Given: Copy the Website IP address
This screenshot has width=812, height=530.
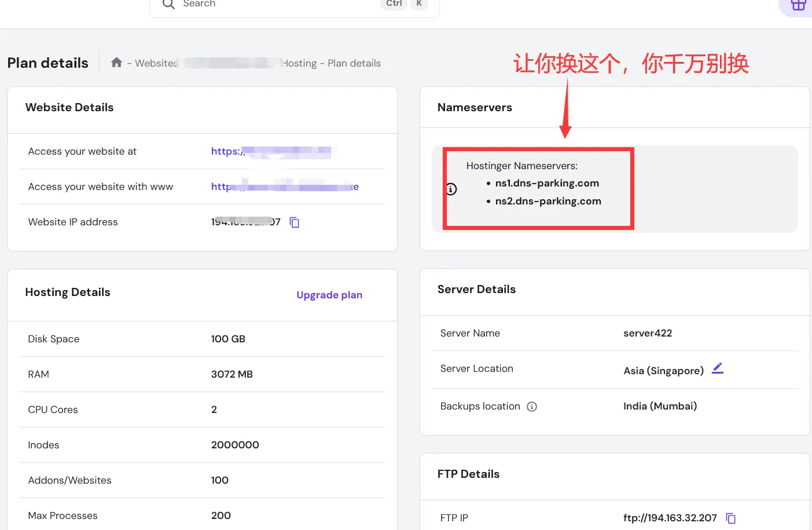Looking at the screenshot, I should point(295,222).
